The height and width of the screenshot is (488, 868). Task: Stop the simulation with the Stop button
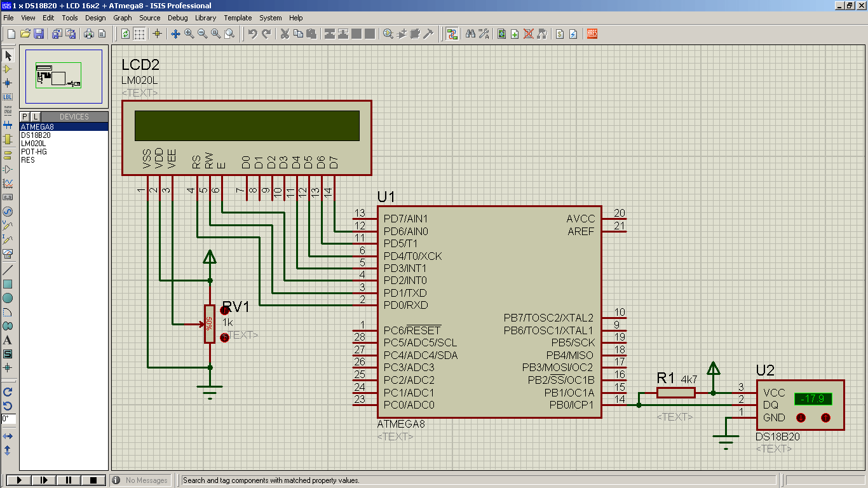[93, 480]
